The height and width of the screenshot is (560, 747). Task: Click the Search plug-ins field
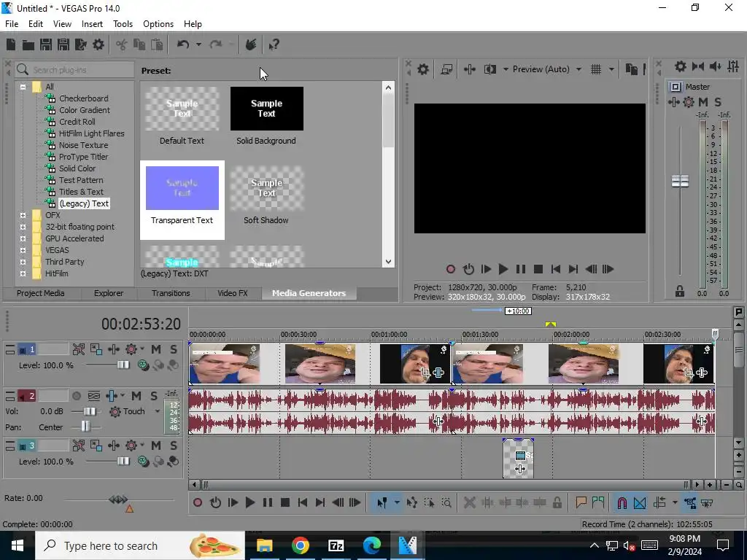pyautogui.click(x=75, y=70)
